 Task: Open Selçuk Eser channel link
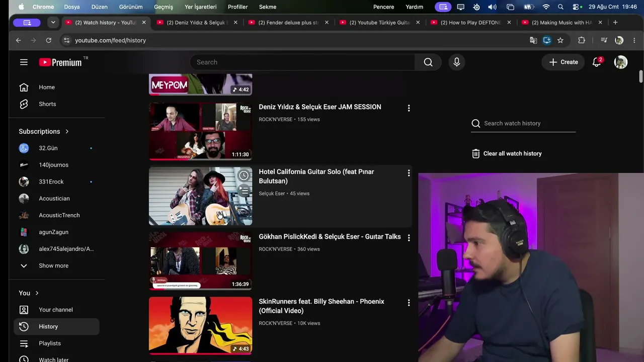tap(272, 194)
